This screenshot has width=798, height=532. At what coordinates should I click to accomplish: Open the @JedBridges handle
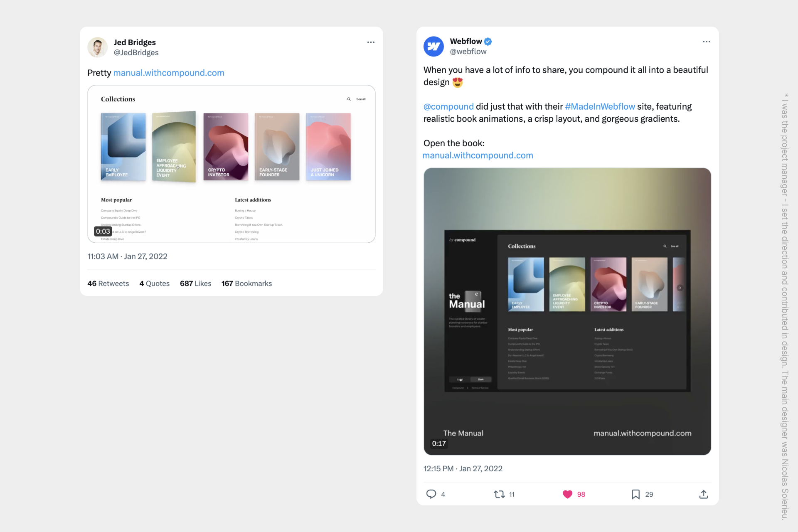[136, 53]
